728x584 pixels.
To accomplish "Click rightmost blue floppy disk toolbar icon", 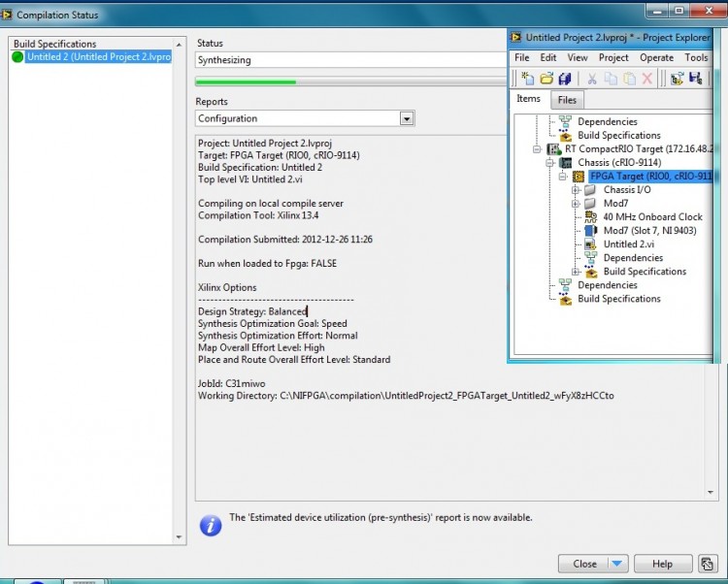I will coord(696,79).
